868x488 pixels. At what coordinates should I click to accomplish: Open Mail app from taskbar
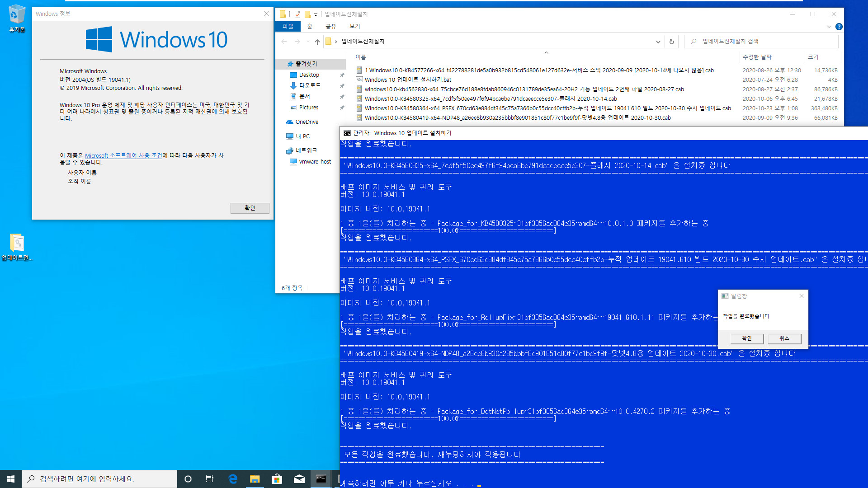(x=299, y=479)
